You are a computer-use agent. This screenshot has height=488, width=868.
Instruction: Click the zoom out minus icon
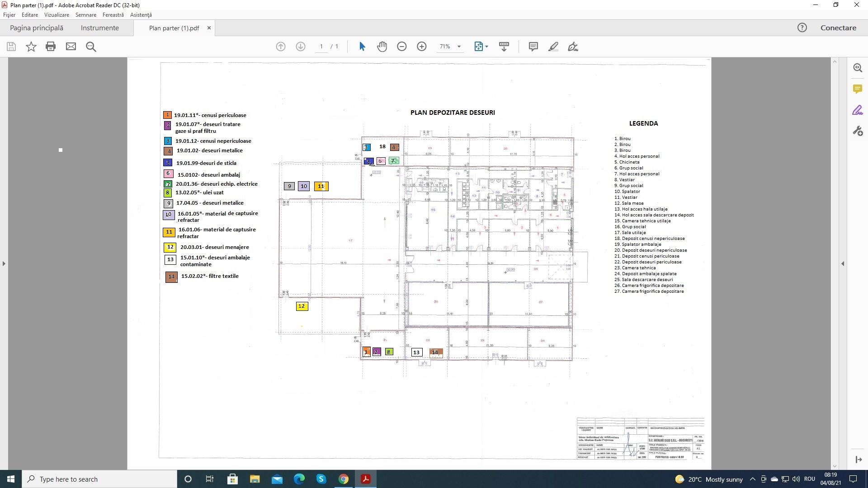401,47
